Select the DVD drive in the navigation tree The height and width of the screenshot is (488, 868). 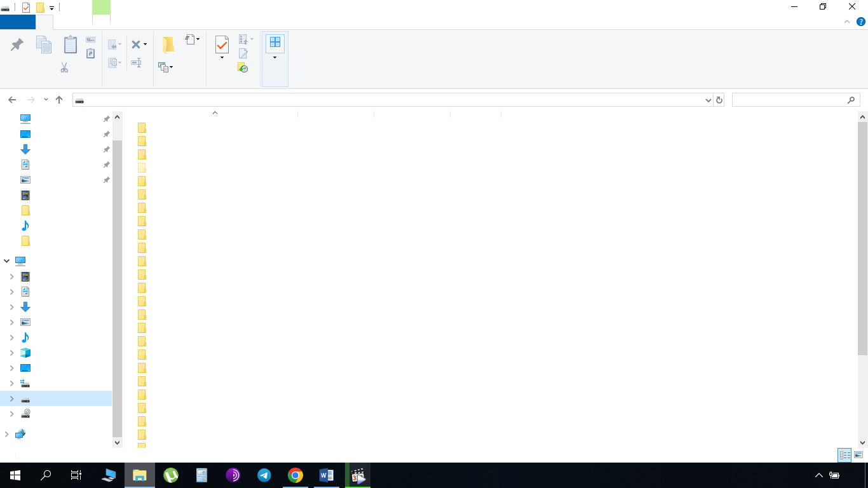tap(25, 414)
